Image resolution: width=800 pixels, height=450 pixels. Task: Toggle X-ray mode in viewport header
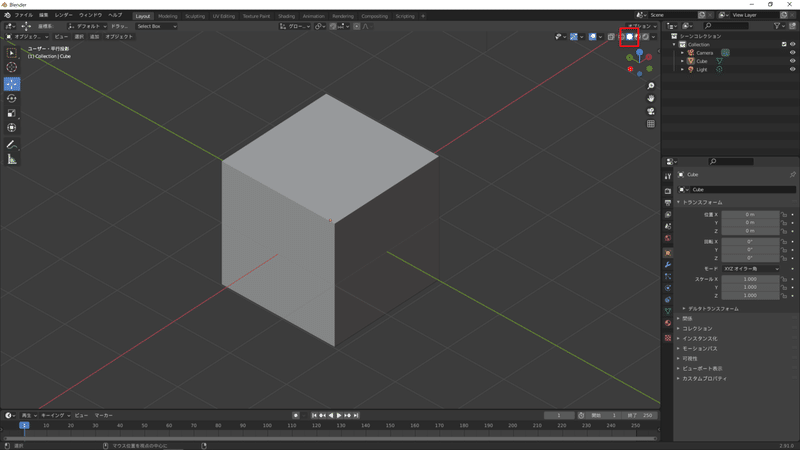click(x=611, y=37)
